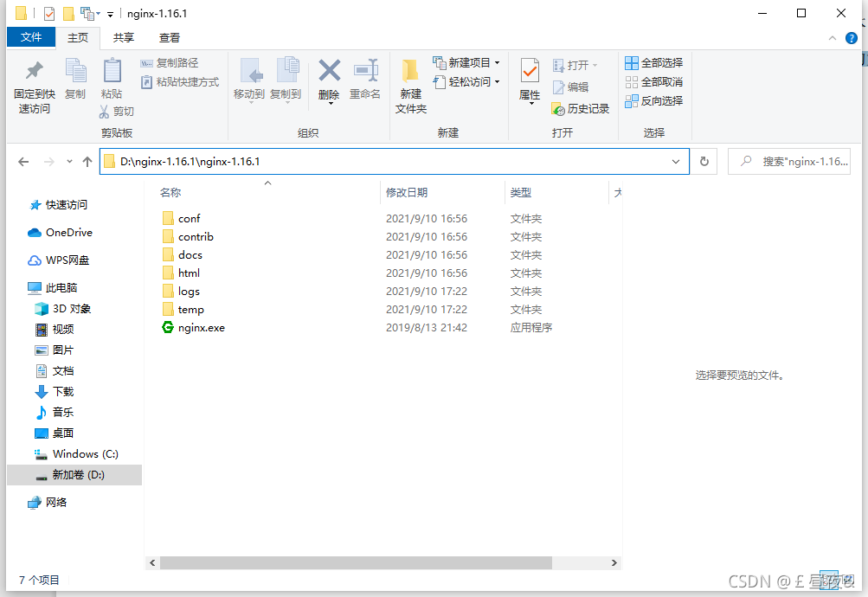Viewport: 868px width, 597px height.
Task: Open Quick access (快速访问) in sidebar
Action: (x=58, y=205)
